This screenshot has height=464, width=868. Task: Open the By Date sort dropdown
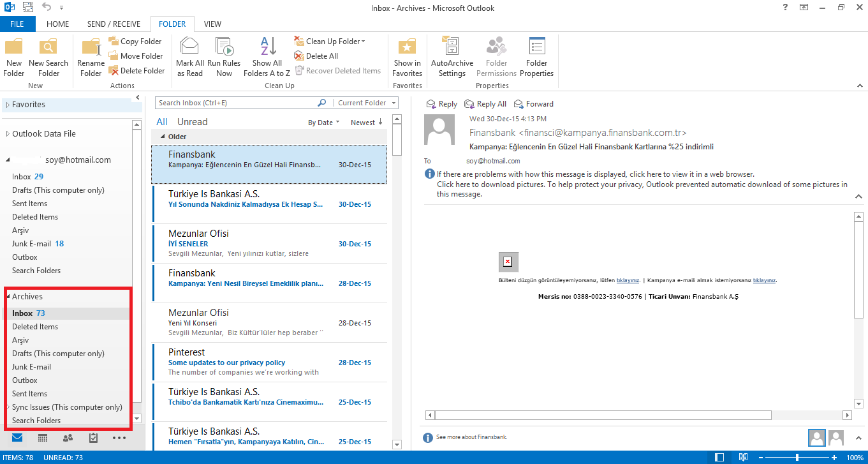pyautogui.click(x=323, y=121)
